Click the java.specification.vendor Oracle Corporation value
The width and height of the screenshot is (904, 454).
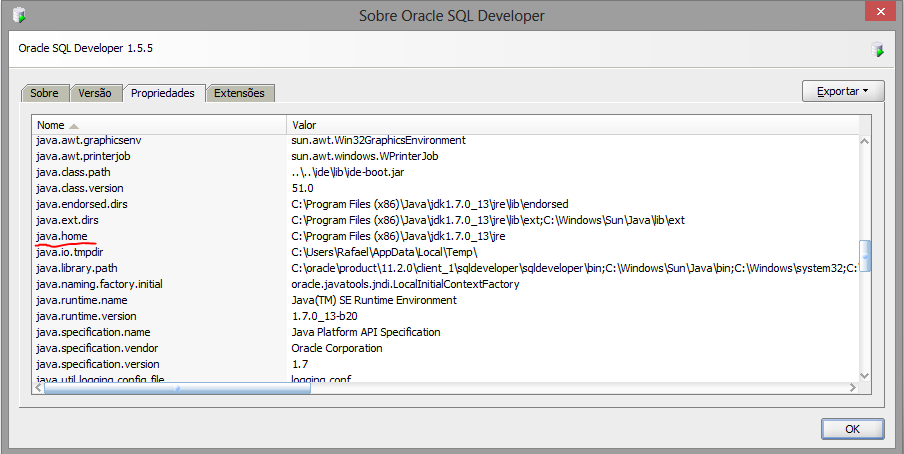point(336,348)
